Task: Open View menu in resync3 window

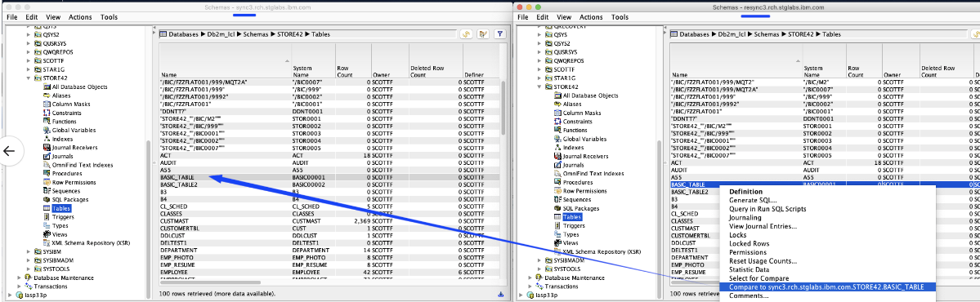Action: [x=564, y=17]
